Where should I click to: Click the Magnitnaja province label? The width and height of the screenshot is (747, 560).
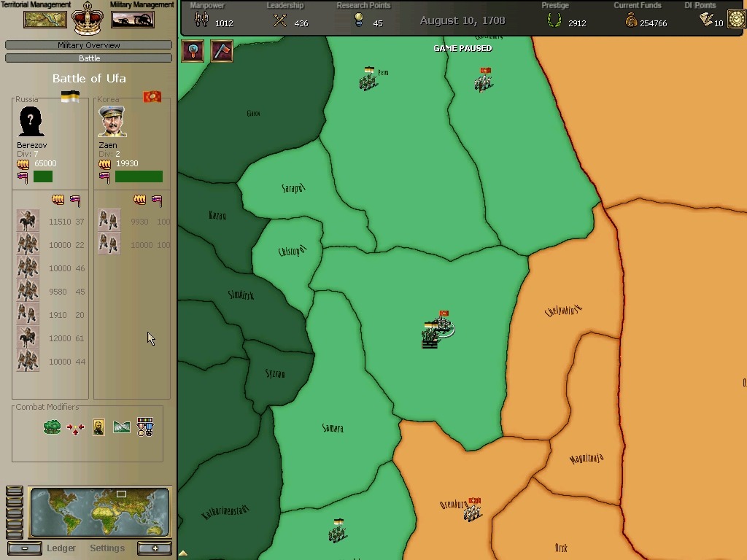pyautogui.click(x=587, y=459)
